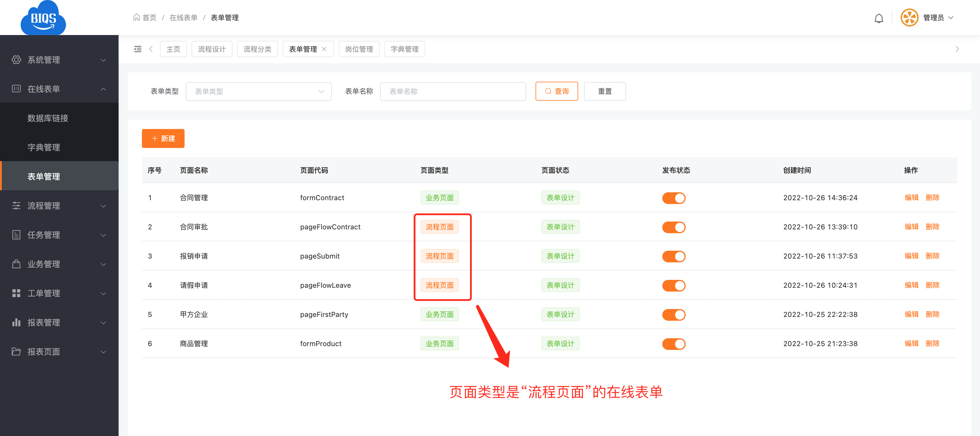Focus the 表单名称 input field
This screenshot has width=980, height=436.
coord(453,91)
